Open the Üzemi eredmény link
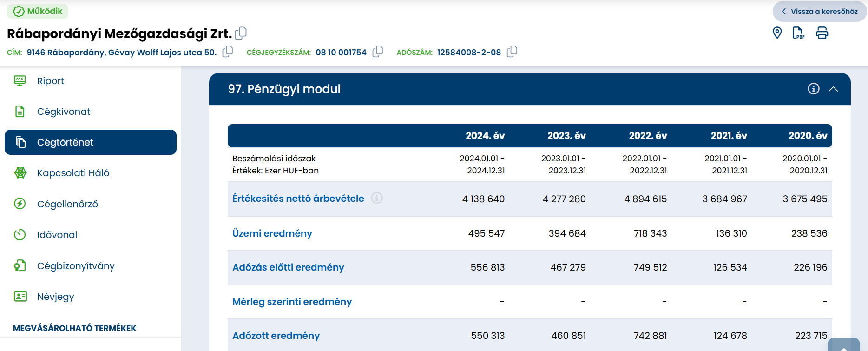This screenshot has height=351, width=868. tap(272, 233)
